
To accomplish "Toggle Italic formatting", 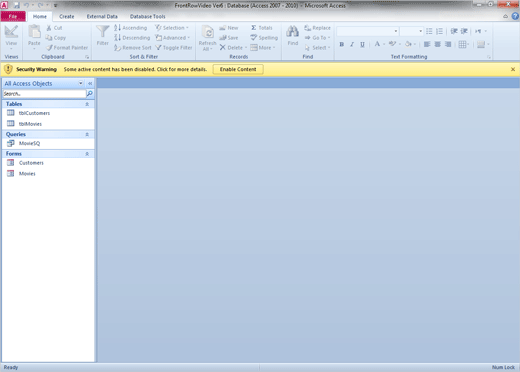I will click(x=352, y=44).
